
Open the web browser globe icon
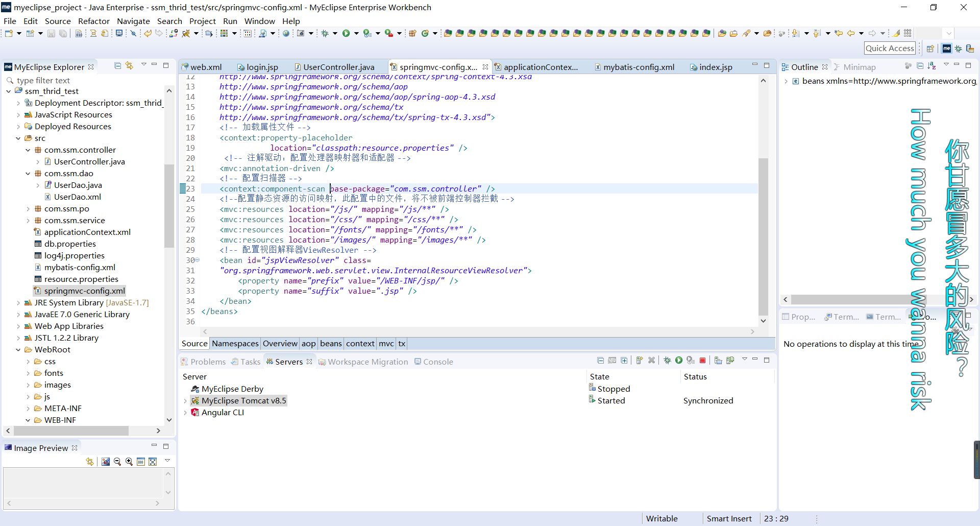[286, 34]
